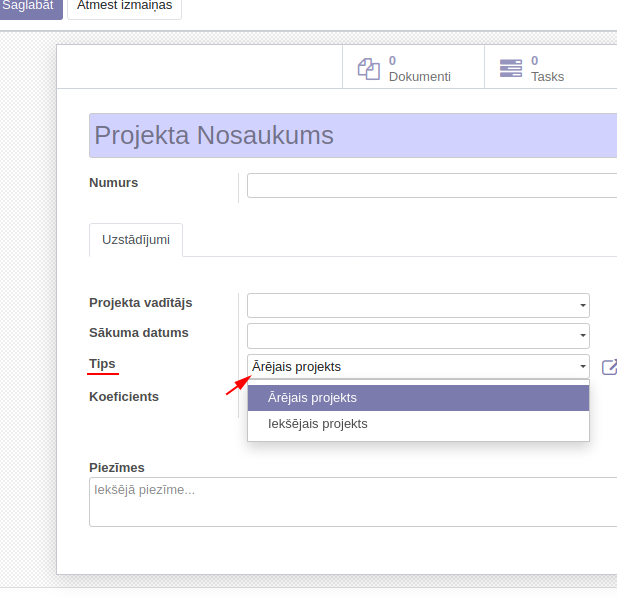Focus the Projekta Nosaukums title field
The image size is (617, 607).
click(352, 136)
